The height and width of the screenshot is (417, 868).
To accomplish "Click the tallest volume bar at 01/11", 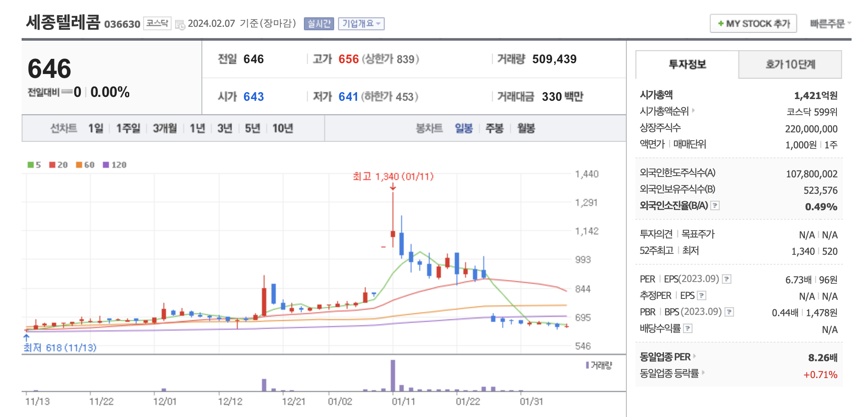I will (x=393, y=375).
